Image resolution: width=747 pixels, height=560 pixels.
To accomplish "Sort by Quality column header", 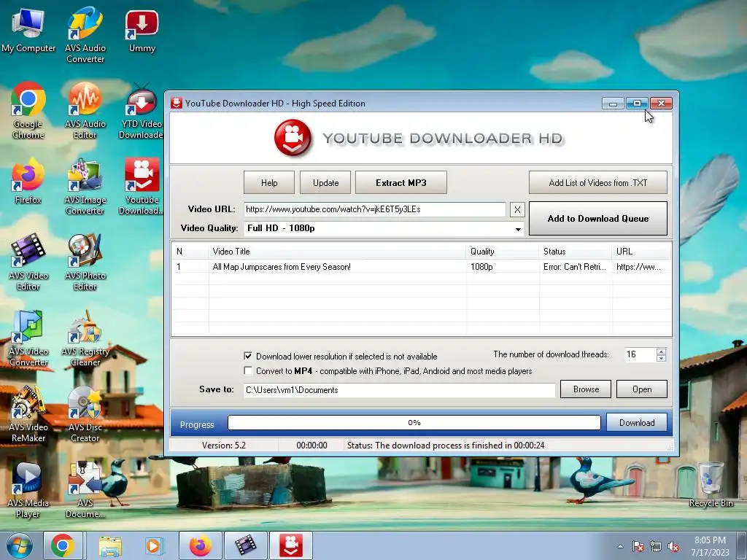I will 503,252.
